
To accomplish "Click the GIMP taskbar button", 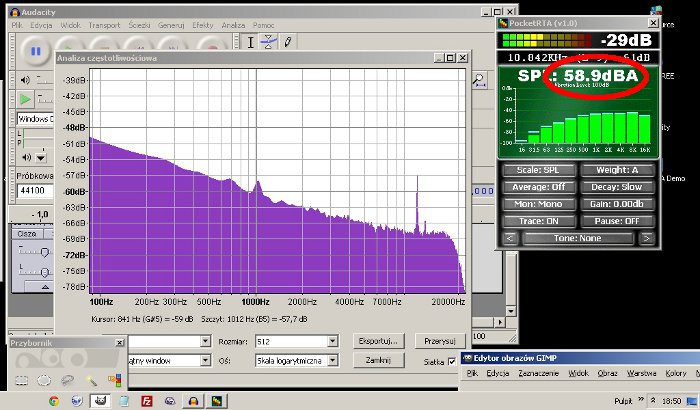I will pyautogui.click(x=100, y=401).
